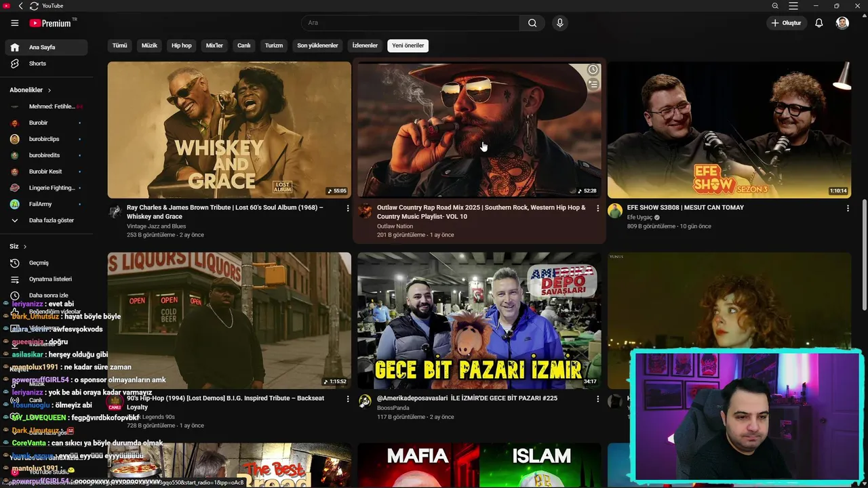Screen dimensions: 868x488
Task: Select the Mix'ler filter chip
Action: click(214, 45)
